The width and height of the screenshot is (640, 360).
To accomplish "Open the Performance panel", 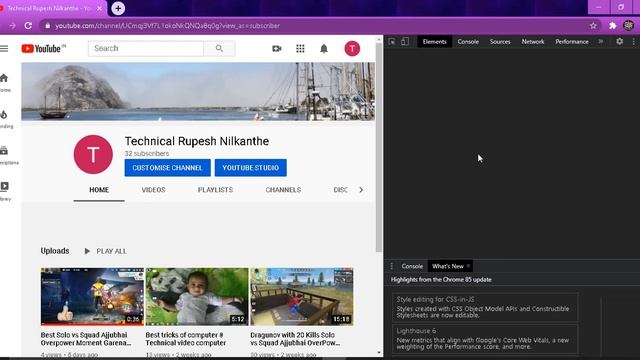I will 572,42.
